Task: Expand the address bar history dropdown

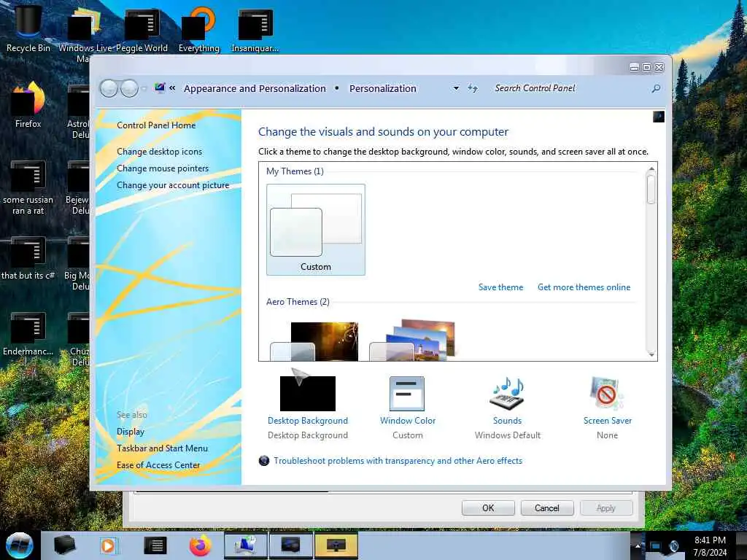Action: (456, 88)
